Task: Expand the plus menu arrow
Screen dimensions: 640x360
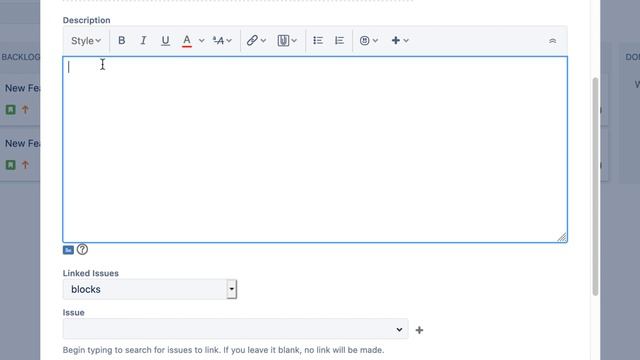Action: [x=406, y=40]
